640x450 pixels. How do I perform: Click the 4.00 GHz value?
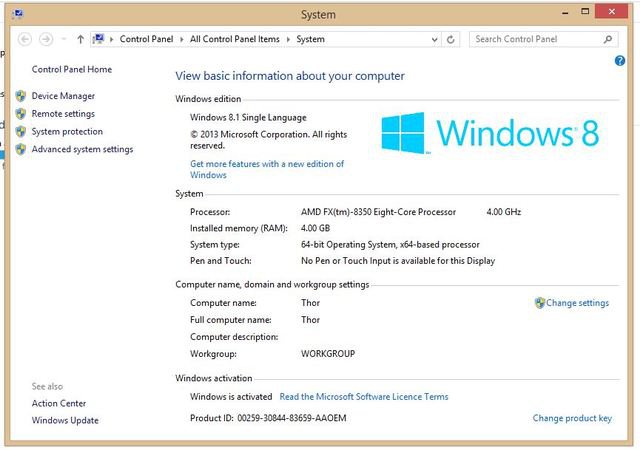(504, 212)
